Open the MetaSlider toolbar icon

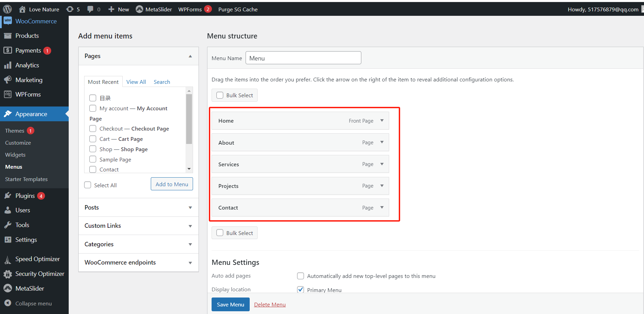click(139, 9)
